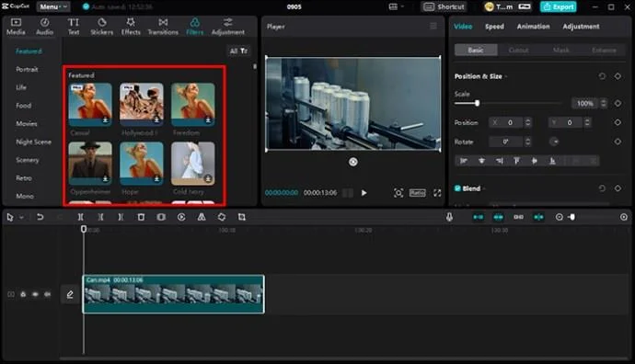Add keyframe diamond for Scale
Image resolution: width=635 pixels, height=364 pixels.
[x=618, y=104]
